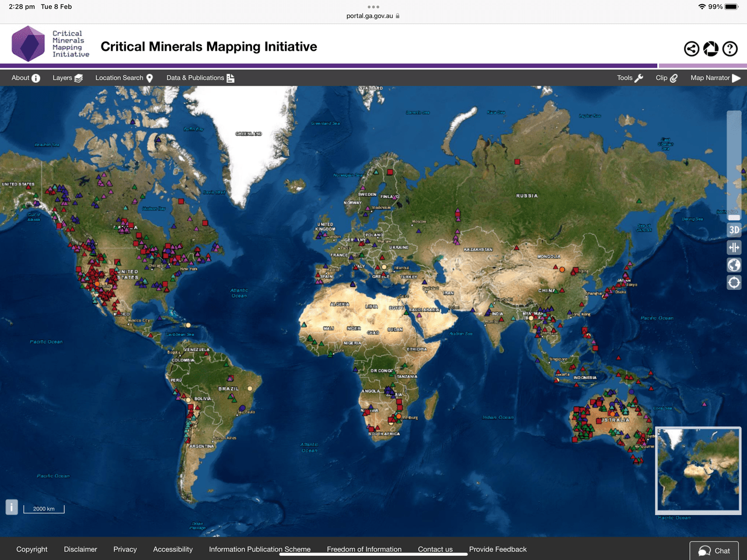Click the Tools wrench icon
Screen dimensions: 747x560
tap(629, 78)
